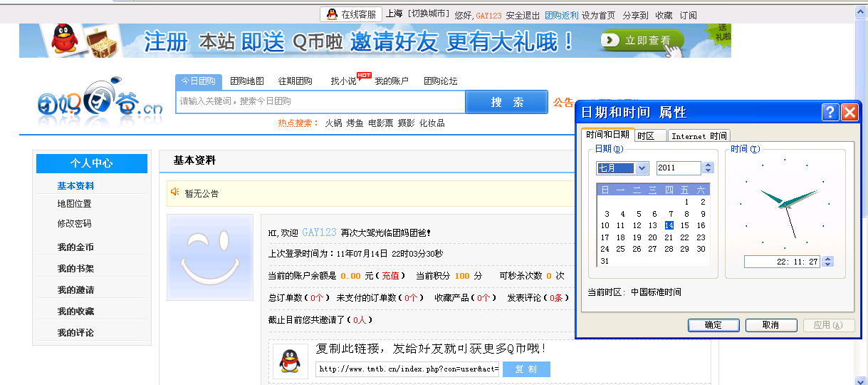Click the 复制 copy button
This screenshot has width=868, height=385.
tap(526, 369)
